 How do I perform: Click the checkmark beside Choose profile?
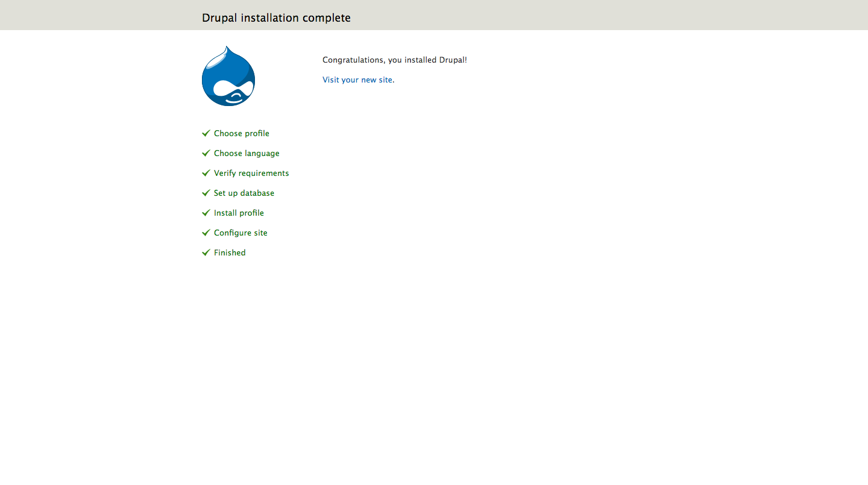click(x=206, y=133)
